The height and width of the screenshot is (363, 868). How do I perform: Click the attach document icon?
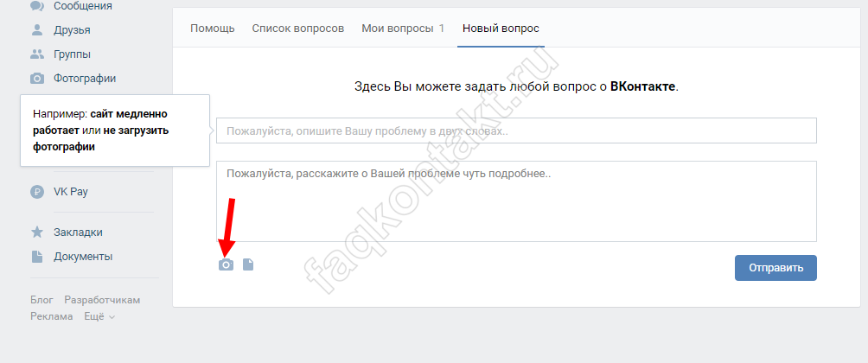(x=248, y=264)
